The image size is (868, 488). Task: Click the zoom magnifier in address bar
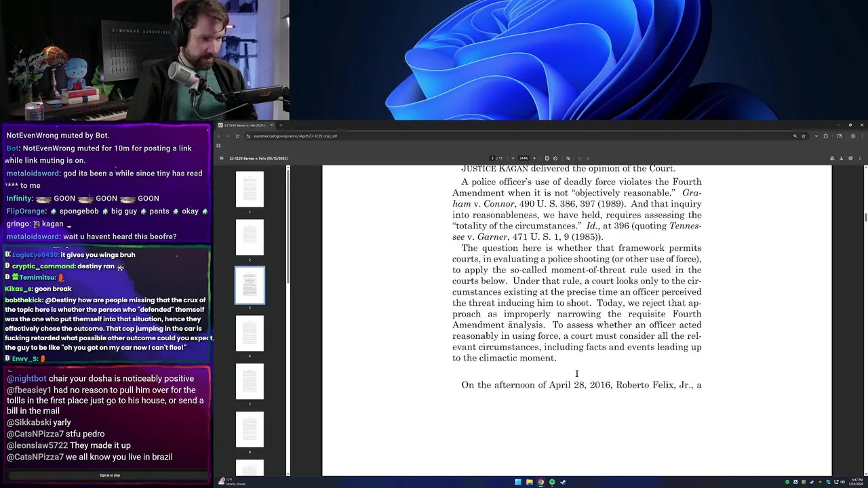click(x=795, y=136)
